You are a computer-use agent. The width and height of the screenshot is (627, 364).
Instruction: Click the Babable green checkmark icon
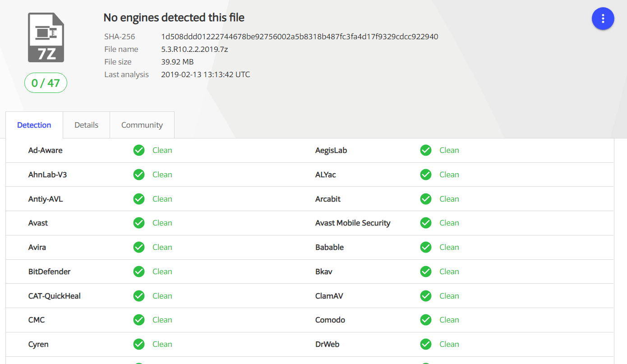426,247
